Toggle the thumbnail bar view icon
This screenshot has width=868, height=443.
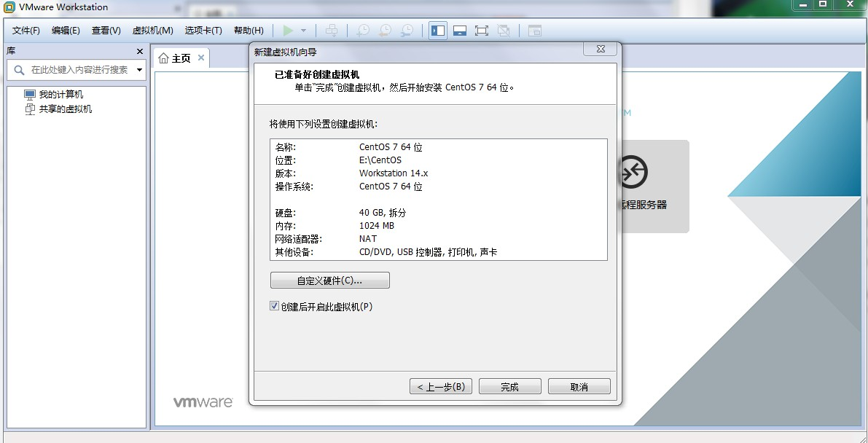pyautogui.click(x=459, y=31)
